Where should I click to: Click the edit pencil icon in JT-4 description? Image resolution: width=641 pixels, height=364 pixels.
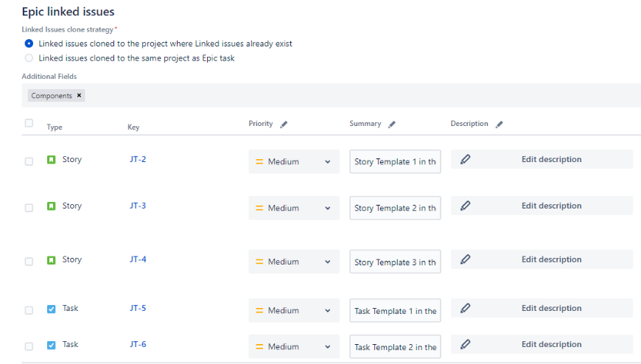465,259
